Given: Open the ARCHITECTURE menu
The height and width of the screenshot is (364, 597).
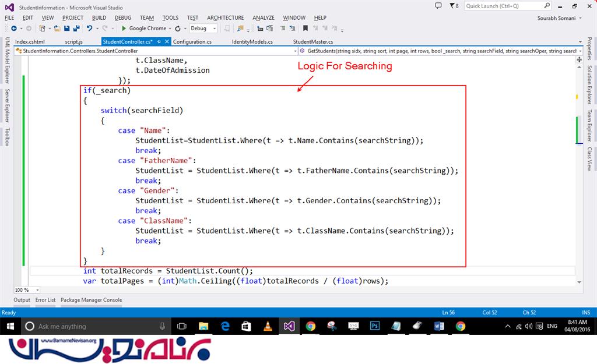Looking at the screenshot, I should point(225,17).
